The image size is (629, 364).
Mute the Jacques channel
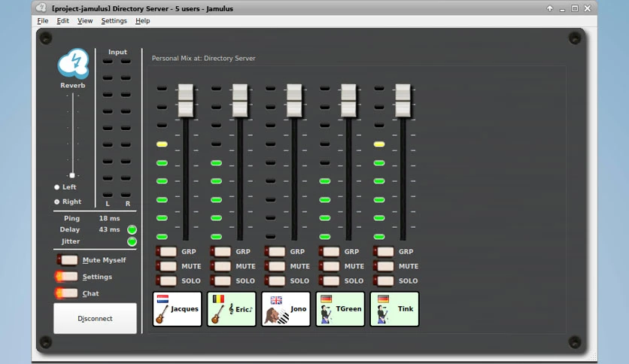point(166,266)
